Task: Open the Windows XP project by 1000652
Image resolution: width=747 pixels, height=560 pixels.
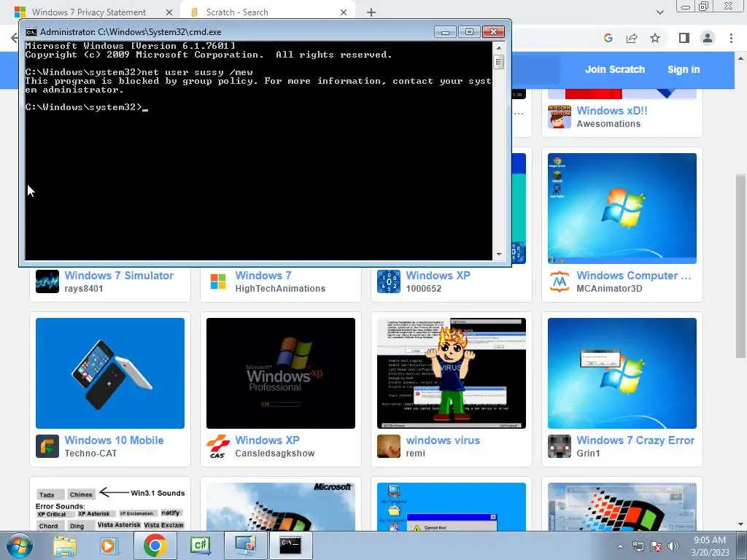Action: click(438, 275)
